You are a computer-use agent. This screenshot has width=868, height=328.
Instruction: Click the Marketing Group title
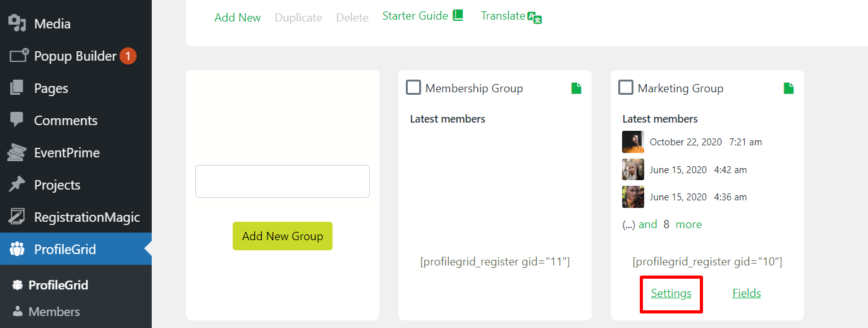click(680, 88)
